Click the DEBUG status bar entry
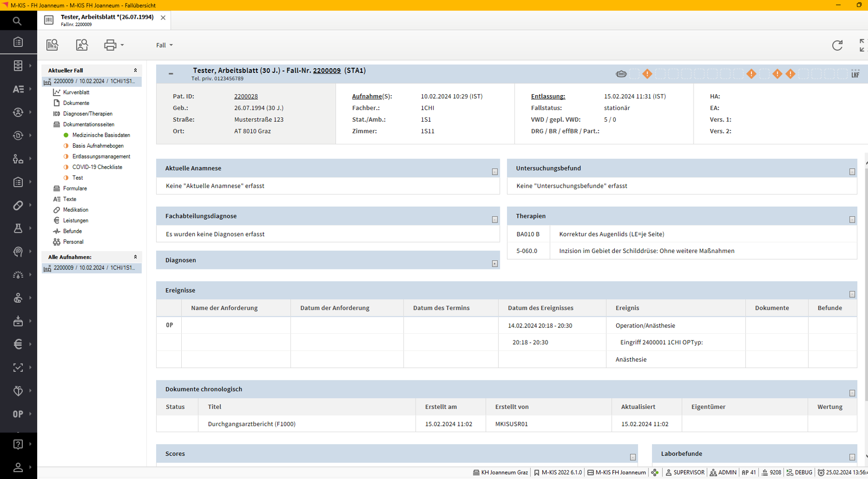Image resolution: width=868 pixels, height=479 pixels. pos(799,473)
